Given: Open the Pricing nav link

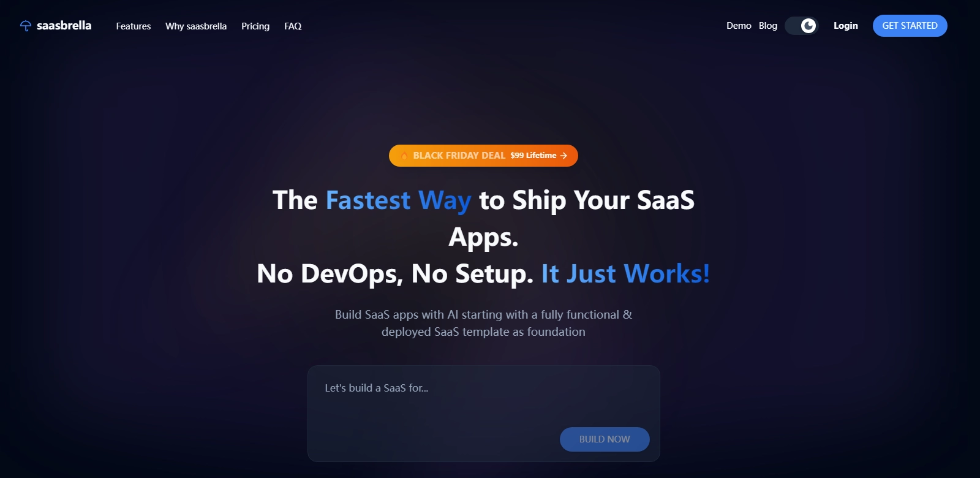Looking at the screenshot, I should click(255, 26).
